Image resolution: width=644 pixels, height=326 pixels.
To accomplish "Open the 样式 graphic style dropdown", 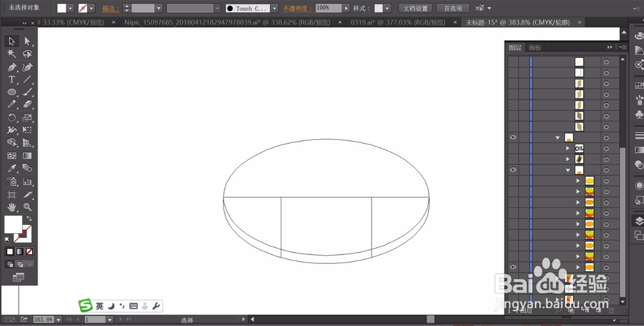I will tap(387, 8).
